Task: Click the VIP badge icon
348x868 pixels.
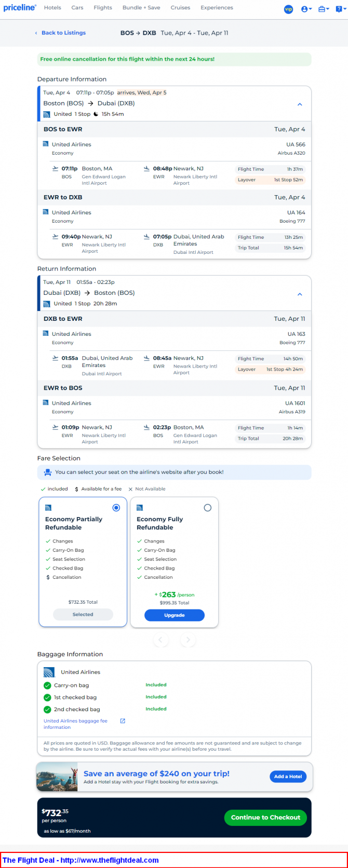Action: click(288, 9)
